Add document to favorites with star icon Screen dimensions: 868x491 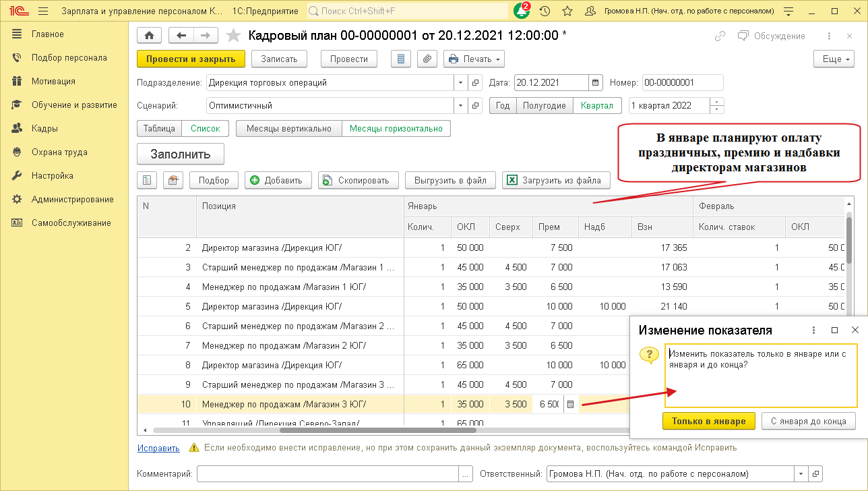coord(233,36)
